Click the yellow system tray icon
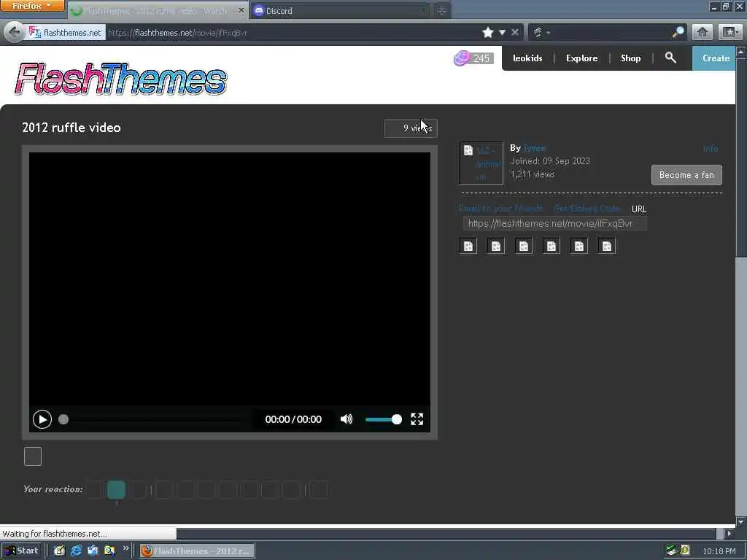747x560 pixels. [685, 551]
